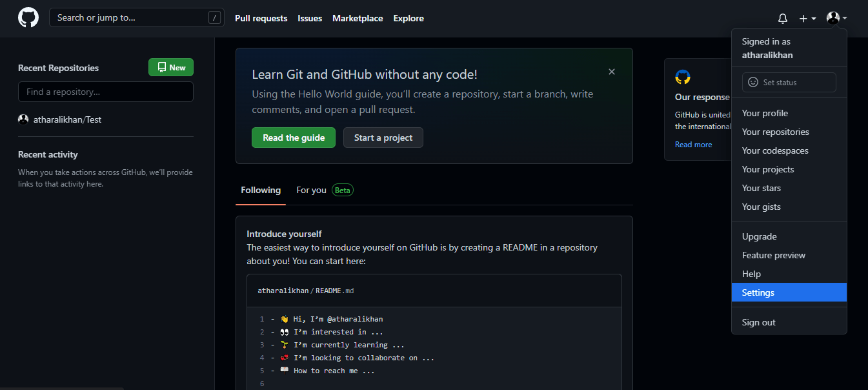Image resolution: width=868 pixels, height=390 pixels.
Task: Click the Find a repository field
Action: (x=106, y=92)
